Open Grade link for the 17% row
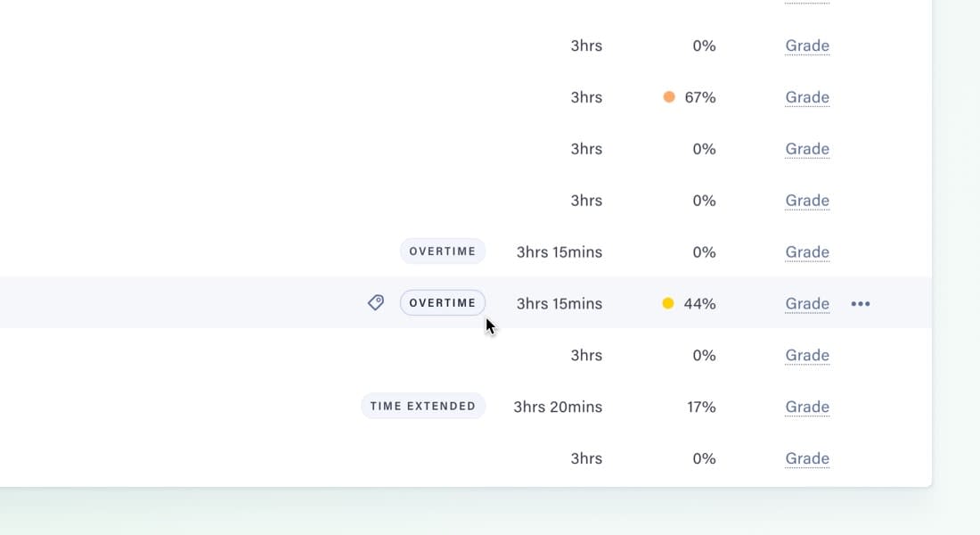Screen dimensions: 980x535 coord(807,407)
